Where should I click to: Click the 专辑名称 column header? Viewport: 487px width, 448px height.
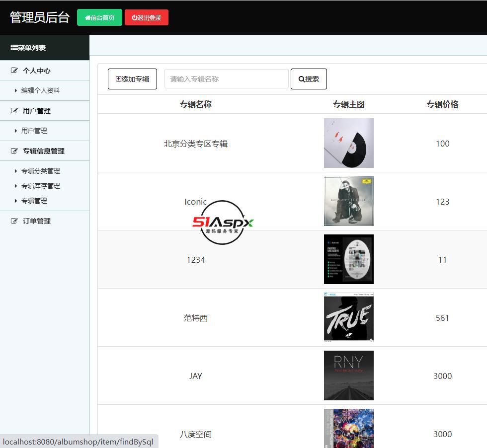point(196,104)
